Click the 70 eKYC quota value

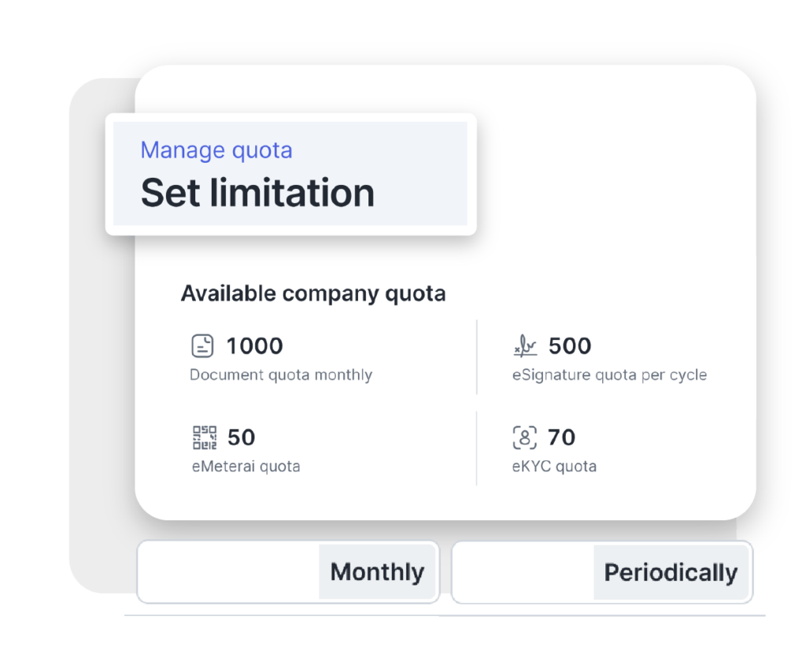click(x=562, y=438)
